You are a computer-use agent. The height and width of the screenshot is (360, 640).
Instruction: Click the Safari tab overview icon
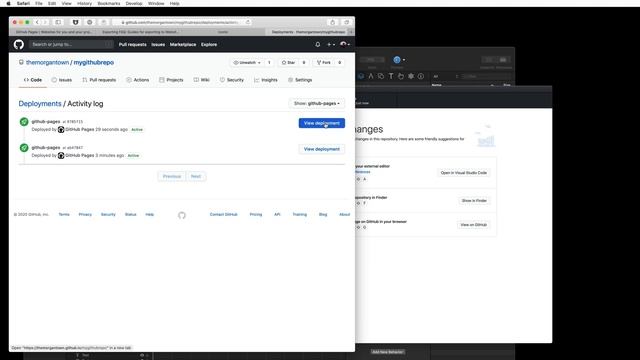point(347,22)
